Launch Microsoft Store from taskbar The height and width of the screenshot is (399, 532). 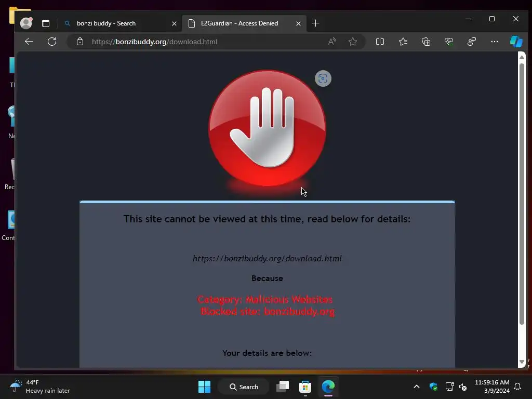305,387
